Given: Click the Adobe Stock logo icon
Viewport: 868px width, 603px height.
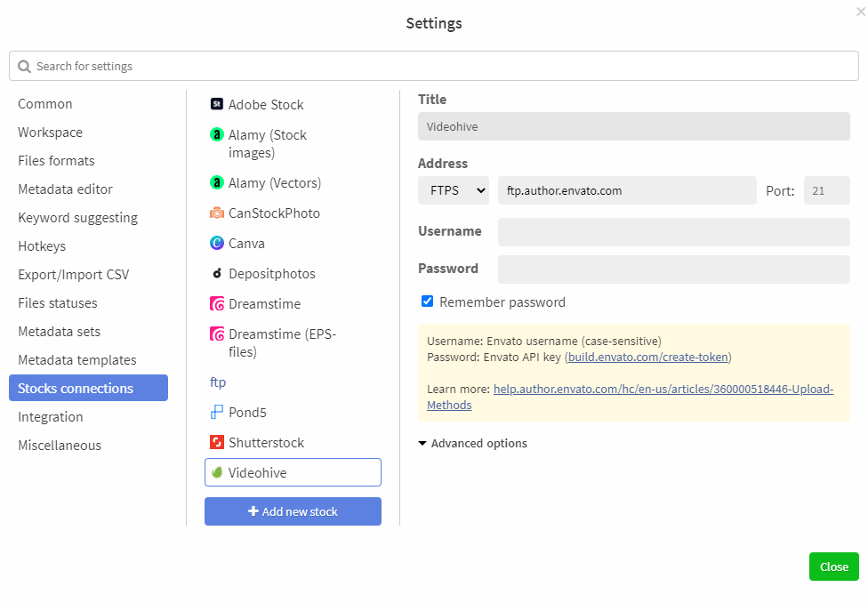Looking at the screenshot, I should 217,104.
